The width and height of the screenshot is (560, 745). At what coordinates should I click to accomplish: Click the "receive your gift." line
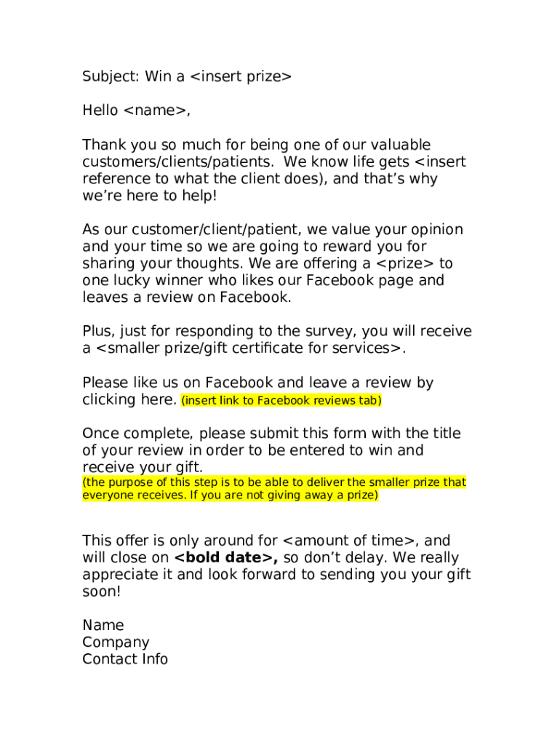143,467
